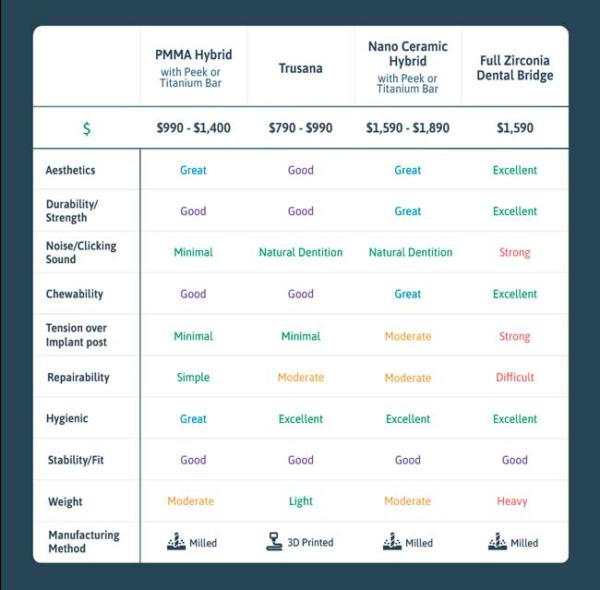Click the Light weight value for Trusana
Image resolution: width=600 pixels, height=590 pixels.
[x=300, y=501]
